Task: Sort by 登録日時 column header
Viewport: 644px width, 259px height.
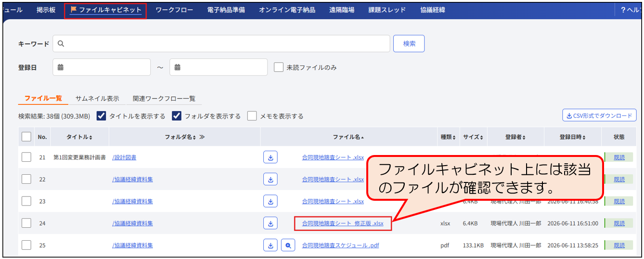Action: pyautogui.click(x=573, y=137)
